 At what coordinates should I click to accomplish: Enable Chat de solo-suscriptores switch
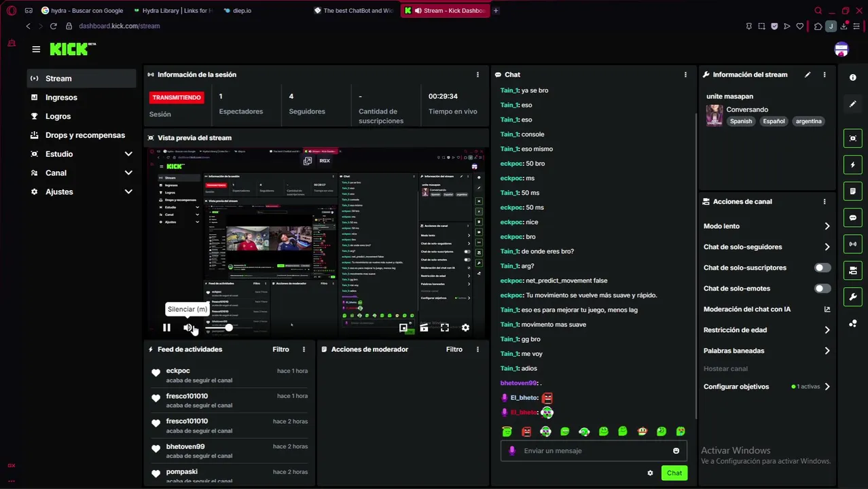tap(822, 268)
